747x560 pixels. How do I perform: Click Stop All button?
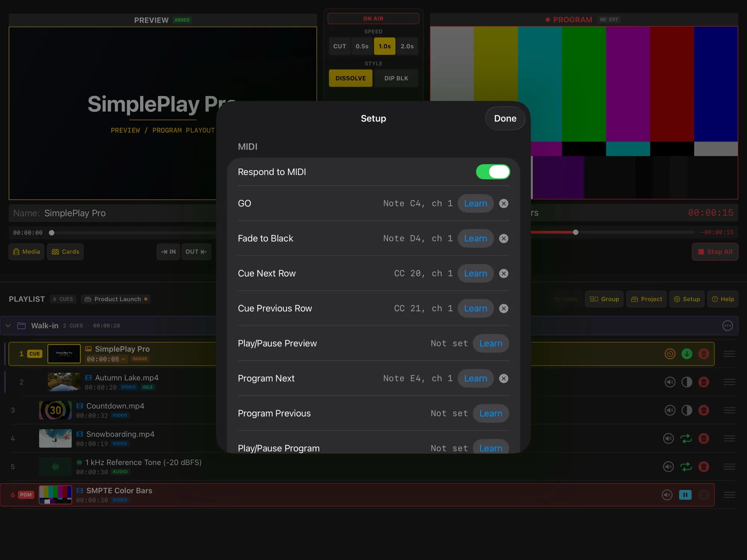[715, 252]
